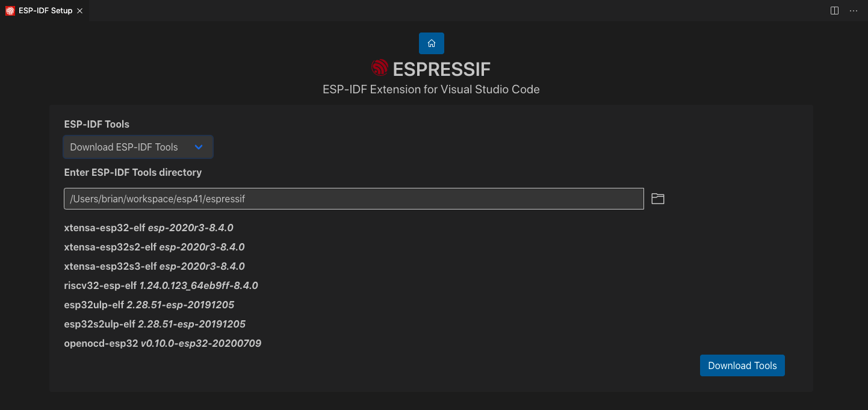Select the xtensa-esp32-elf toolchain entry
The image size is (868, 410).
click(148, 228)
